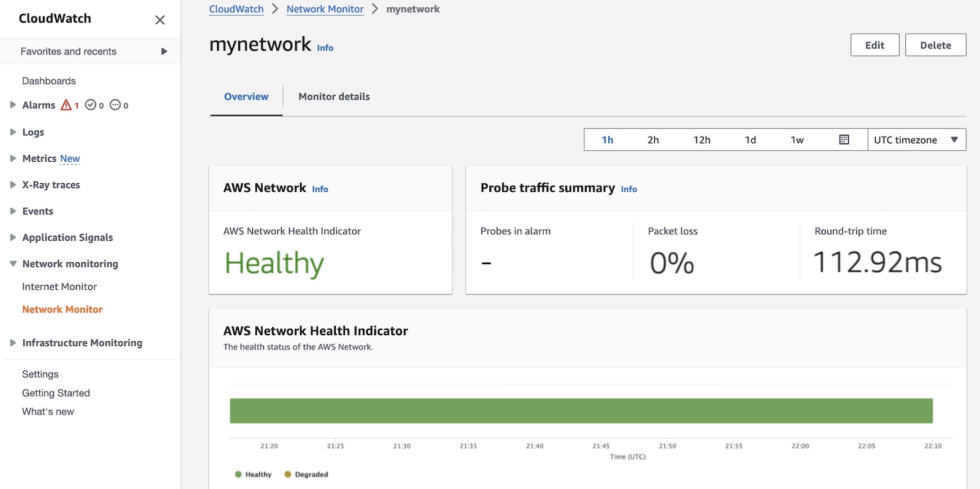Expand Favorites and recents arrow
Viewport: 980px width, 489px height.
click(164, 51)
